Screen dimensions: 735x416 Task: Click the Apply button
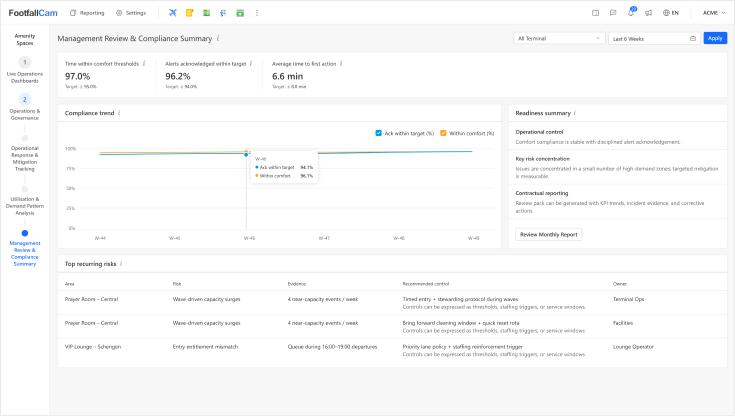[715, 38]
